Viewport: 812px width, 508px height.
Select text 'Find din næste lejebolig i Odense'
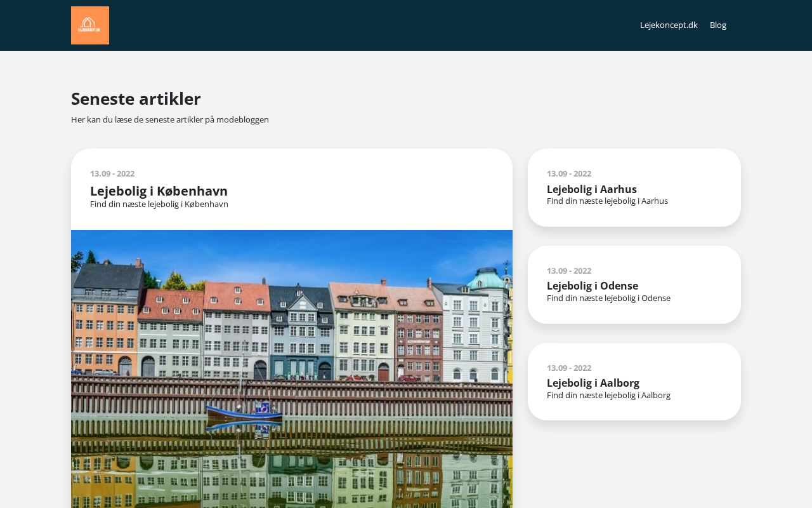point(608,298)
